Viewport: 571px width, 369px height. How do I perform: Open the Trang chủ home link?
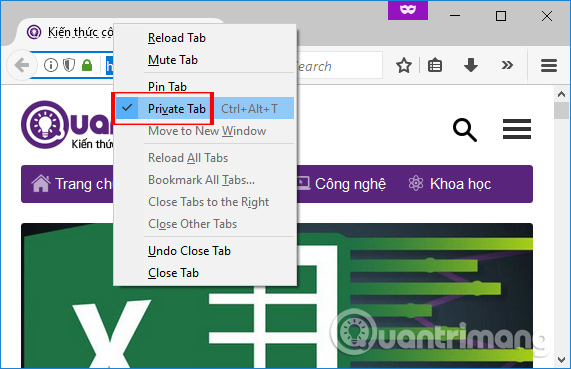[72, 184]
